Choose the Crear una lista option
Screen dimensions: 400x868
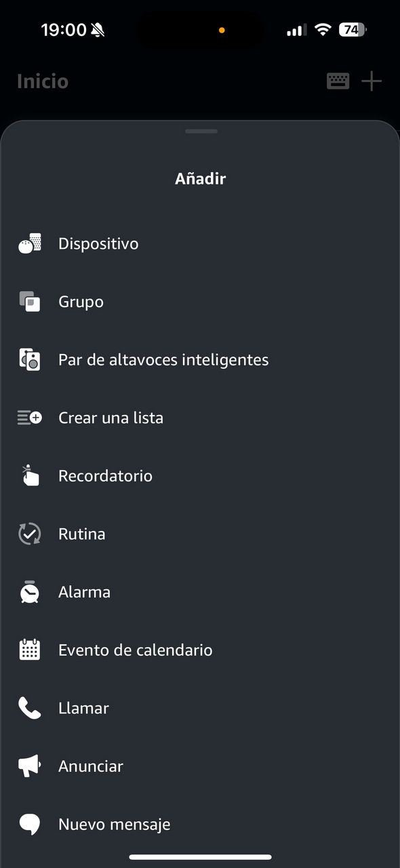click(x=200, y=418)
